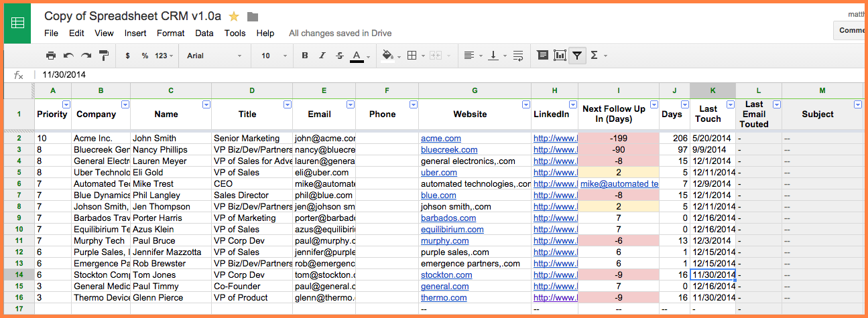Select the -199 follow-up cell
Screen dimensions: 868x318
point(619,138)
